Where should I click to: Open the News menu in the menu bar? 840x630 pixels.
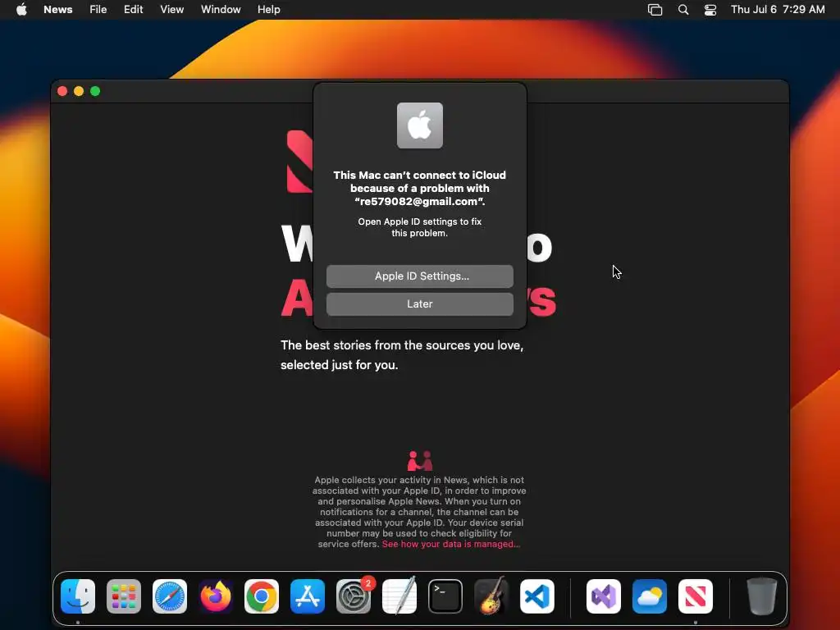click(x=58, y=9)
